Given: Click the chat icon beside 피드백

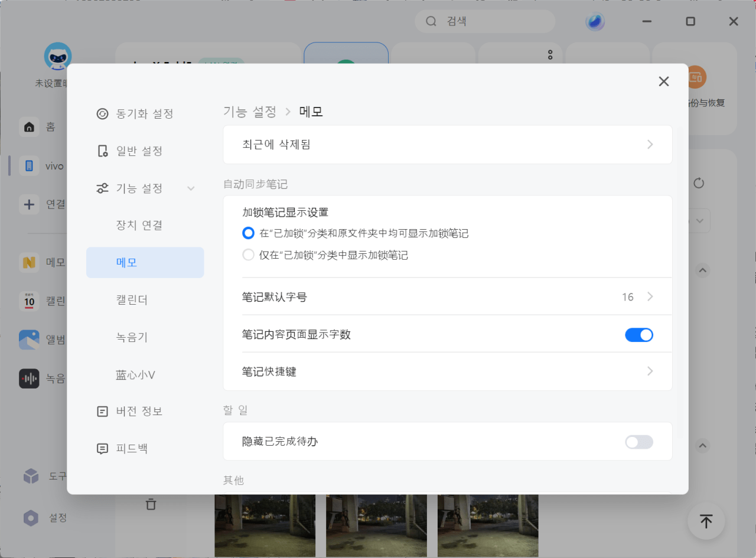Looking at the screenshot, I should (102, 449).
